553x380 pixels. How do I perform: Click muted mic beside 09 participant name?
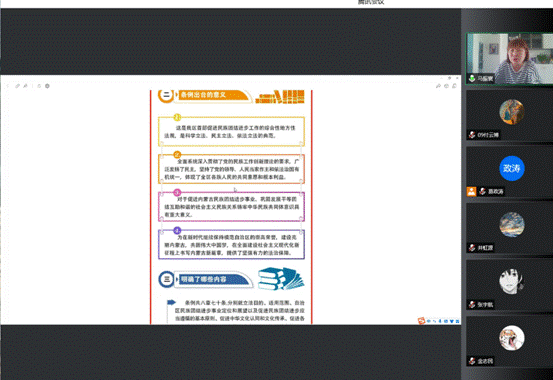(x=472, y=135)
